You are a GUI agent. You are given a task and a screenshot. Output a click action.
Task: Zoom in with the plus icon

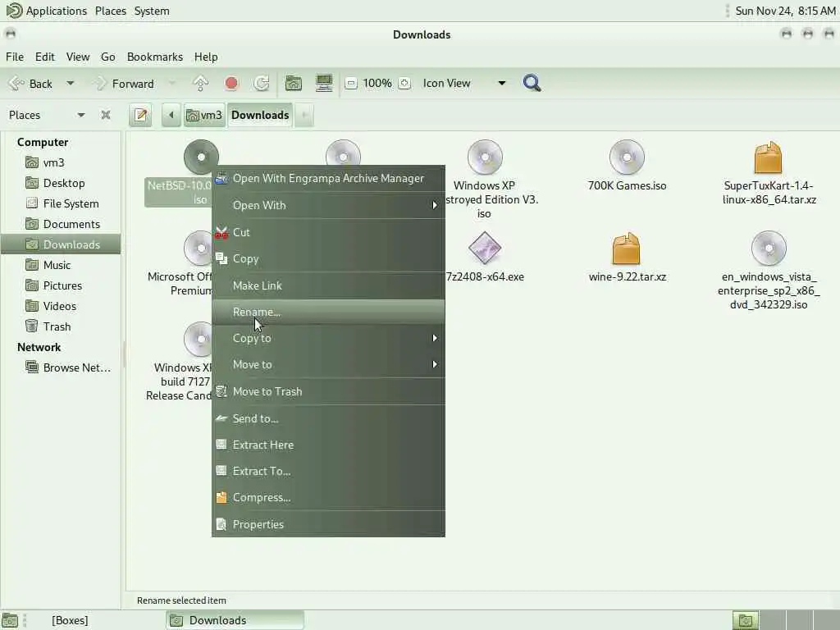(405, 83)
